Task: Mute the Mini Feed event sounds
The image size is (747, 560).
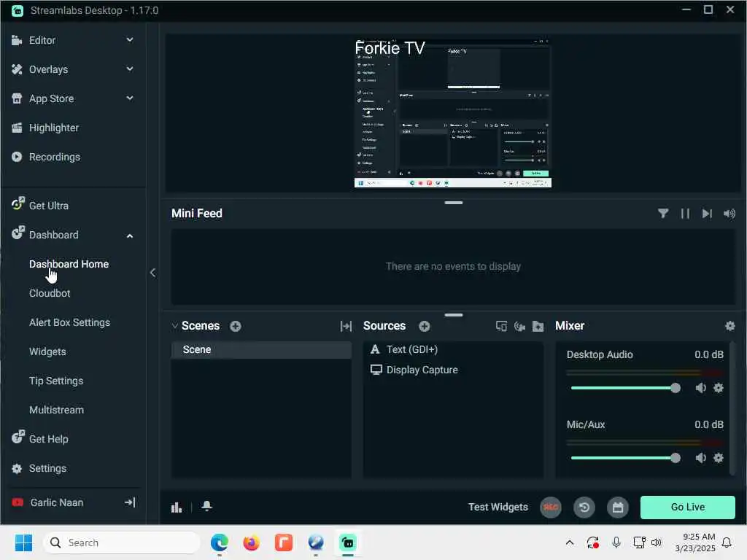Action: [729, 214]
